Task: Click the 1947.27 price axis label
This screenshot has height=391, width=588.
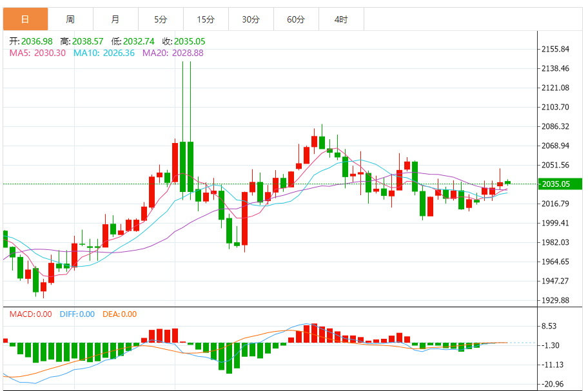Action: pos(555,281)
